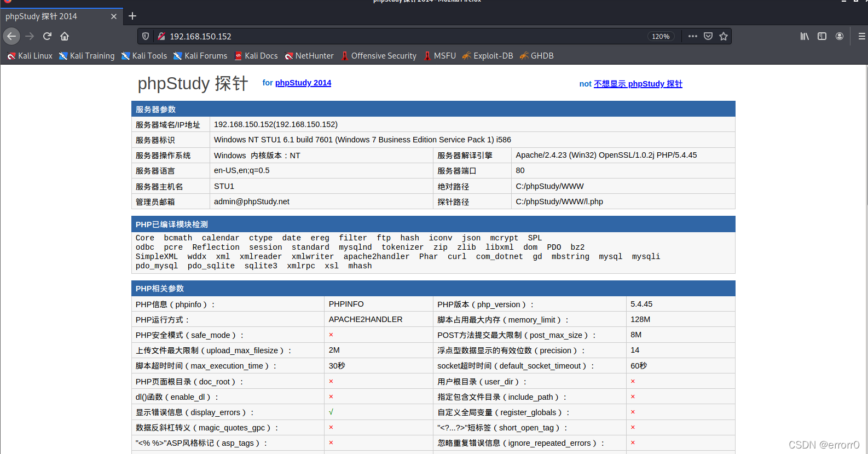
Task: Click the 不想显示 phpStudy 探针 link
Action: [638, 84]
